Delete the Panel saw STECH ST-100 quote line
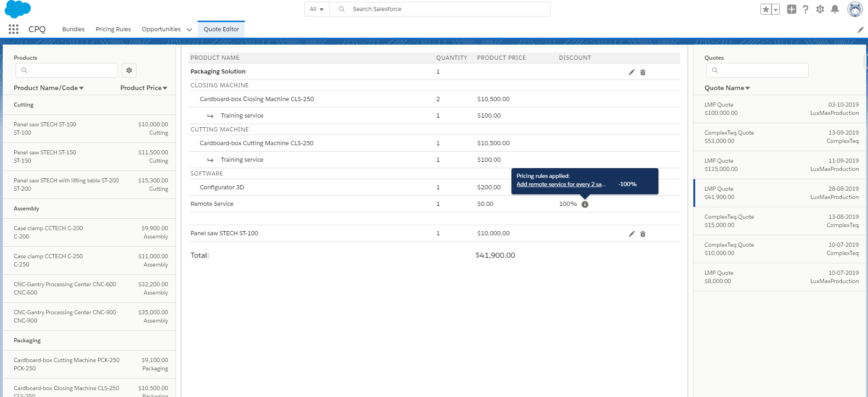 pos(643,234)
